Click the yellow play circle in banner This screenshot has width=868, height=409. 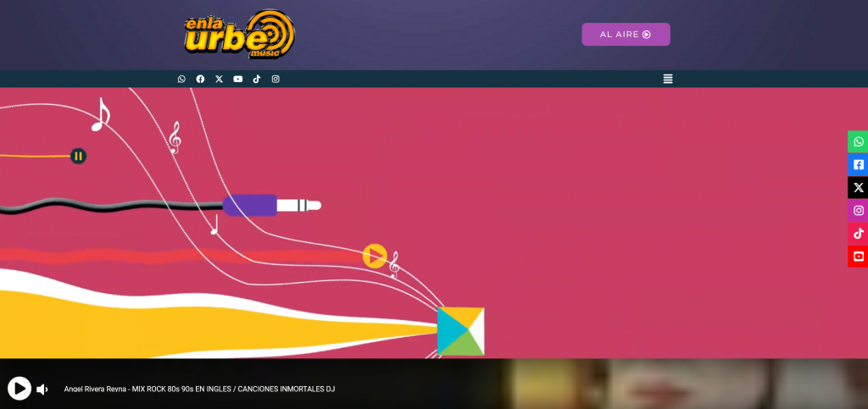click(x=375, y=256)
